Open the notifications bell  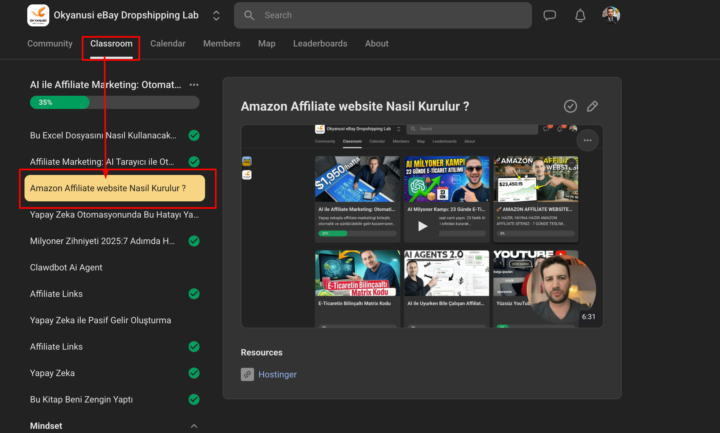coord(580,16)
